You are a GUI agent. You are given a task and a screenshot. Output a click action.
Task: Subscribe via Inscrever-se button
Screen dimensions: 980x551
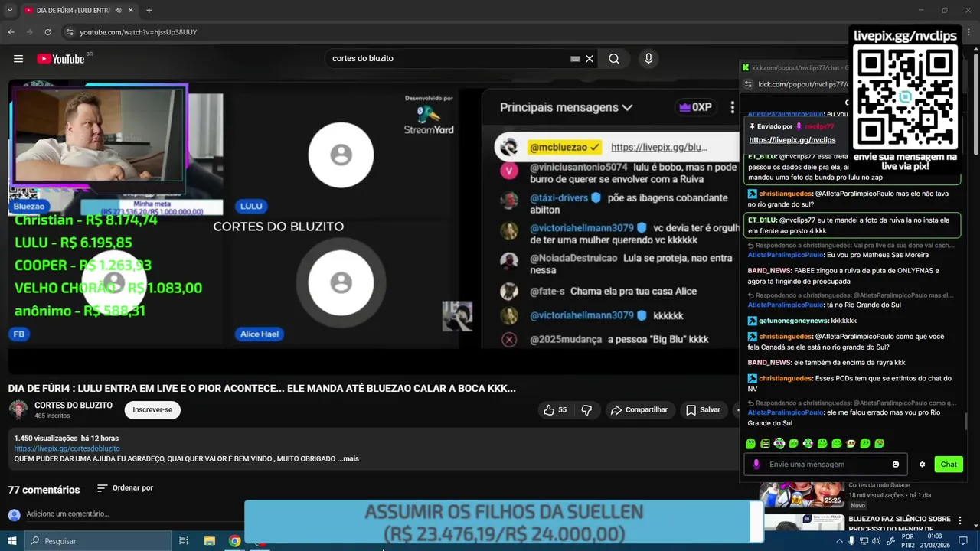click(152, 410)
